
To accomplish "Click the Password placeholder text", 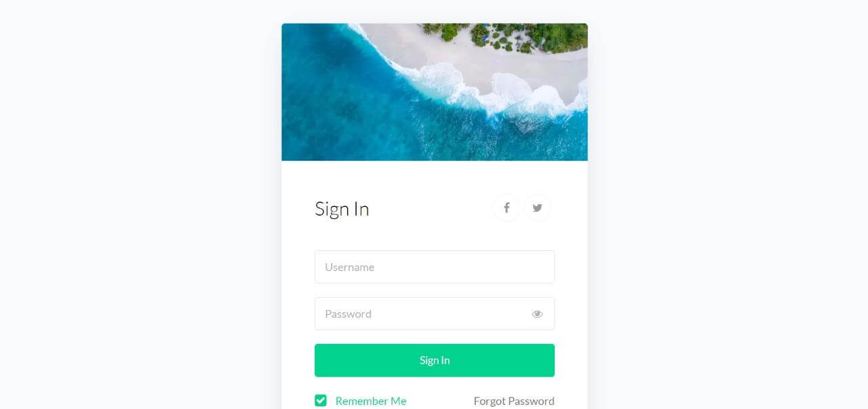I will pyautogui.click(x=348, y=313).
